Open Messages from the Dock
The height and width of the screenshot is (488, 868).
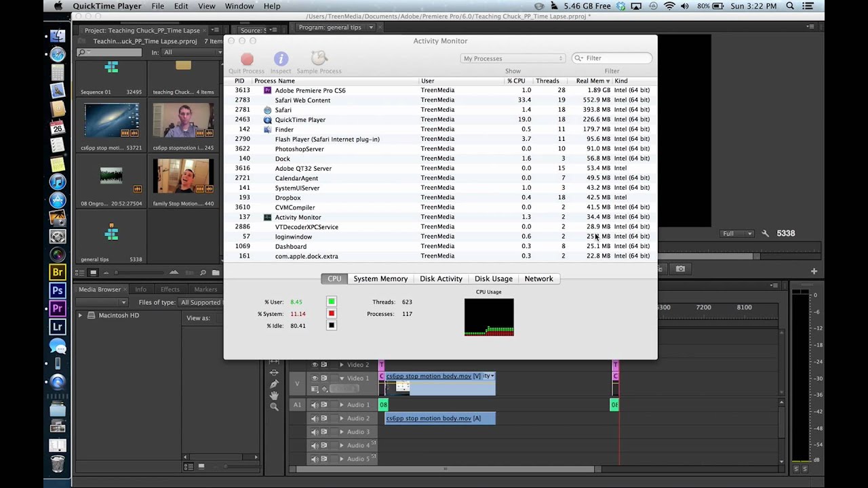pos(58,346)
